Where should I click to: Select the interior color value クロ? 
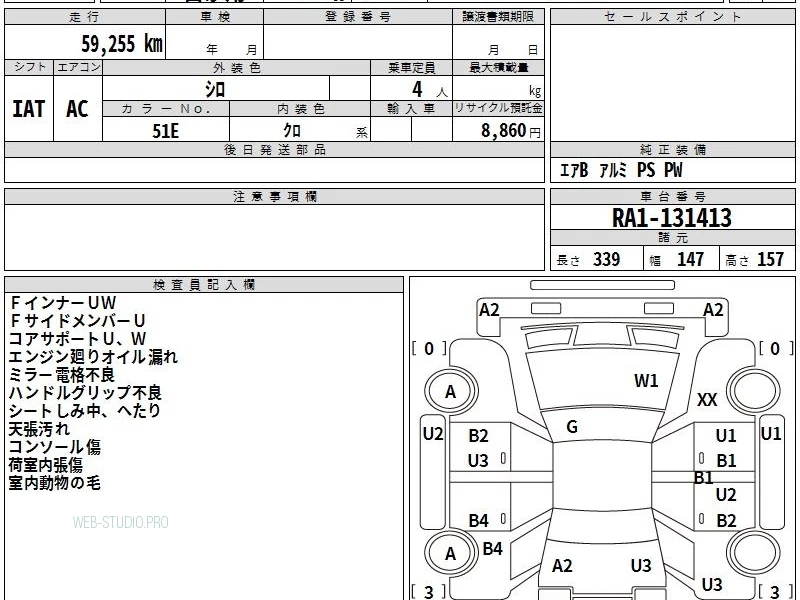(x=292, y=131)
